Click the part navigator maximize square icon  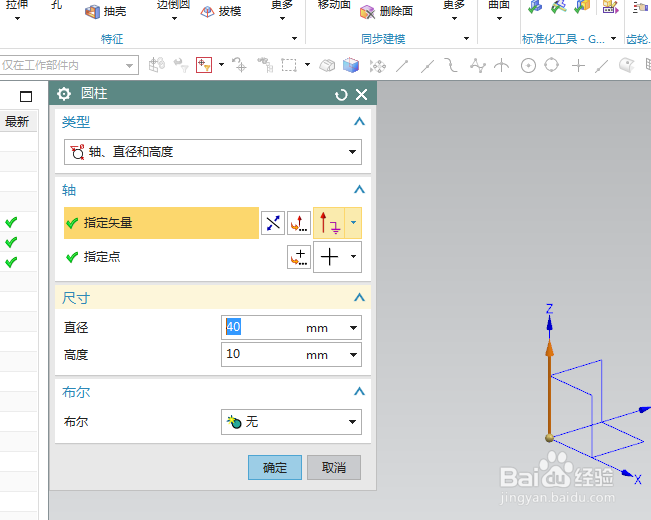[26, 96]
